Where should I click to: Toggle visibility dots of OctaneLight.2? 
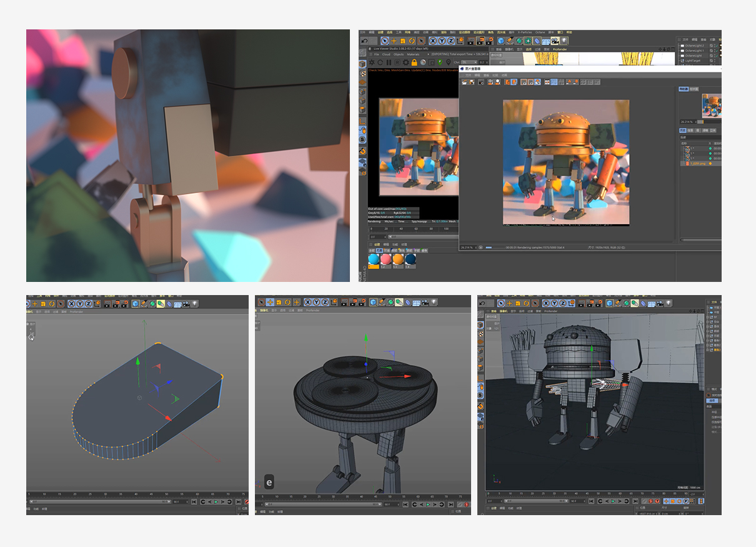(715, 46)
